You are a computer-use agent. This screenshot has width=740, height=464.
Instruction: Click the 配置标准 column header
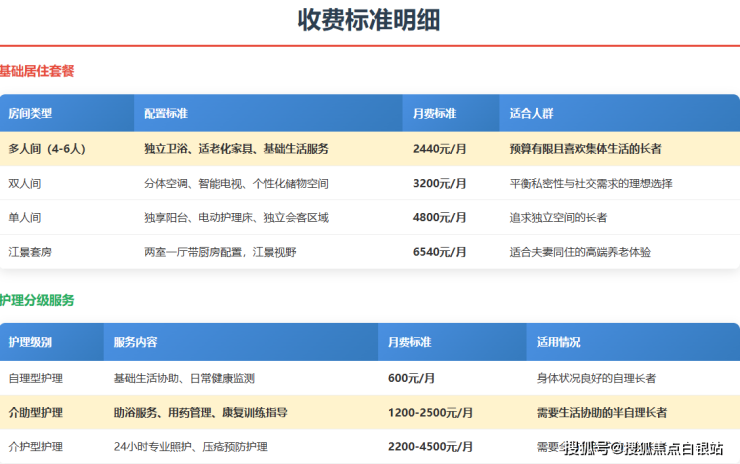pos(166,114)
